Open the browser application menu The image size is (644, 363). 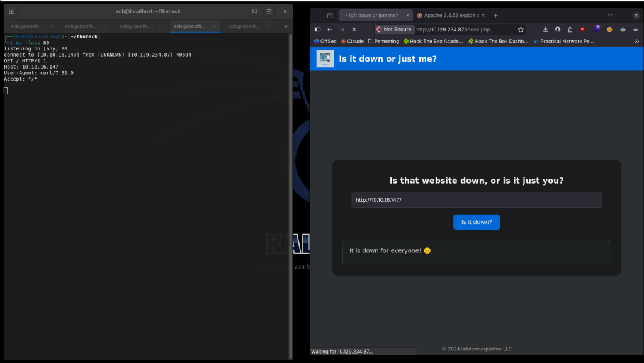[635, 30]
